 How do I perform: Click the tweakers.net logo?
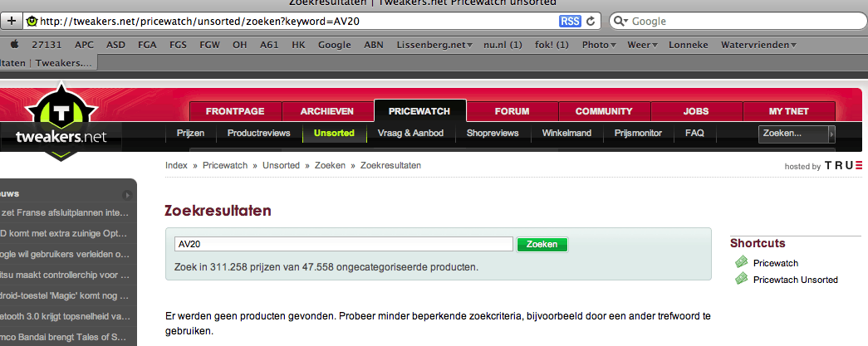coord(61,123)
